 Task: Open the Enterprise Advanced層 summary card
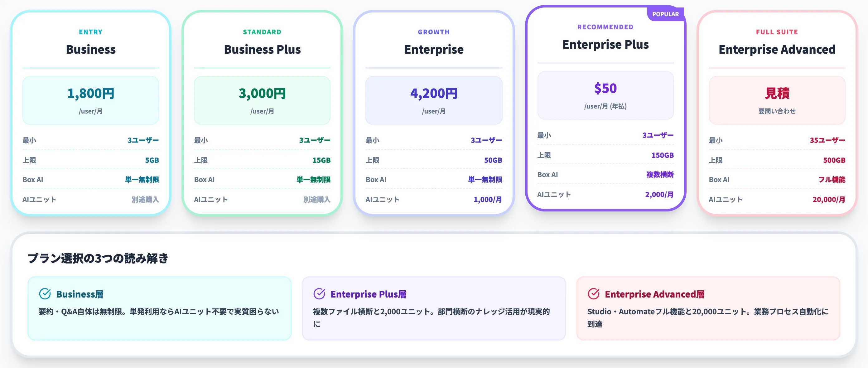(x=708, y=308)
